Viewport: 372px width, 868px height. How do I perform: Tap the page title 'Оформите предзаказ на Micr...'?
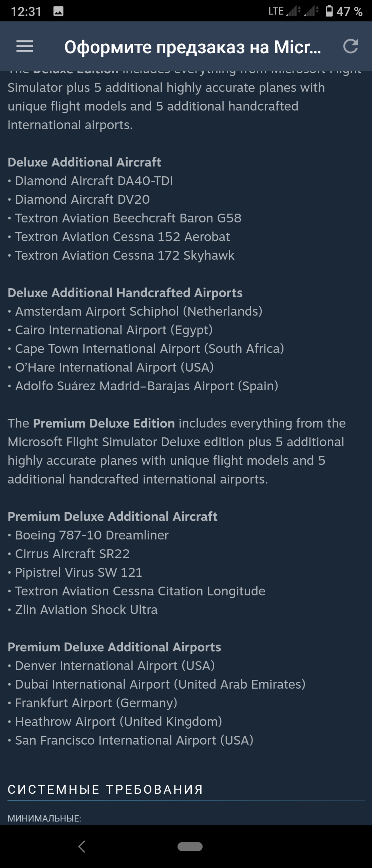click(192, 47)
